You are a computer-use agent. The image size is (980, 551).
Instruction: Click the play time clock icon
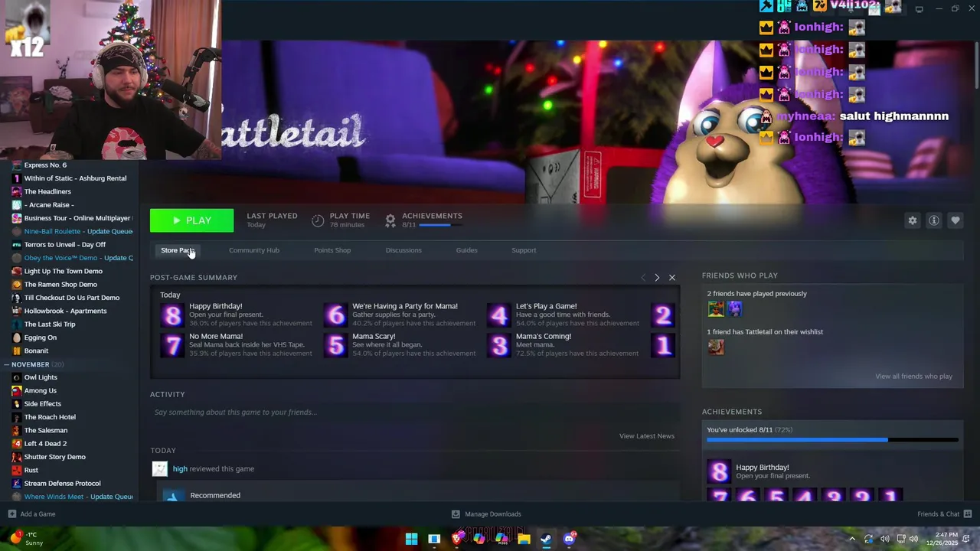click(318, 220)
